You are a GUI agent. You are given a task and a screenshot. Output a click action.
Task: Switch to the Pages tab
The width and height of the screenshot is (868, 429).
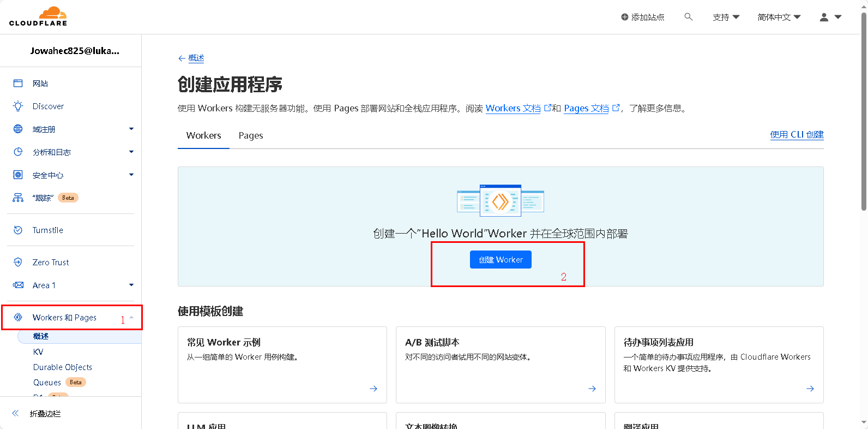[x=251, y=135]
